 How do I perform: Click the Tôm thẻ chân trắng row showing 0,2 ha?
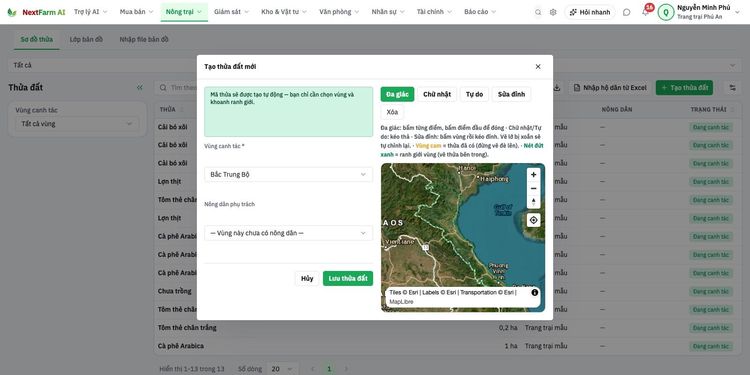[447, 328]
